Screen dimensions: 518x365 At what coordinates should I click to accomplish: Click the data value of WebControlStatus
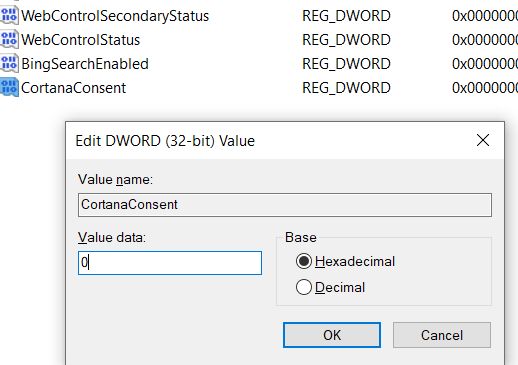point(485,40)
